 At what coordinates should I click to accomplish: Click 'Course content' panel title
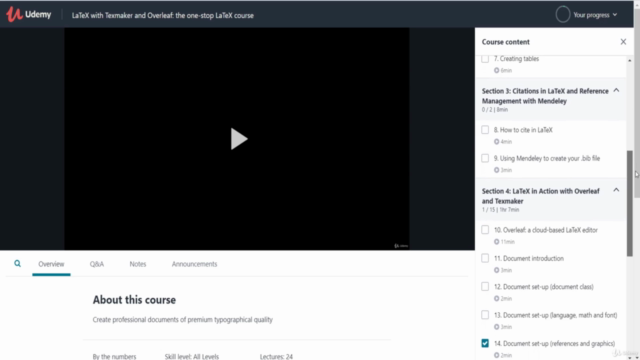coord(506,42)
